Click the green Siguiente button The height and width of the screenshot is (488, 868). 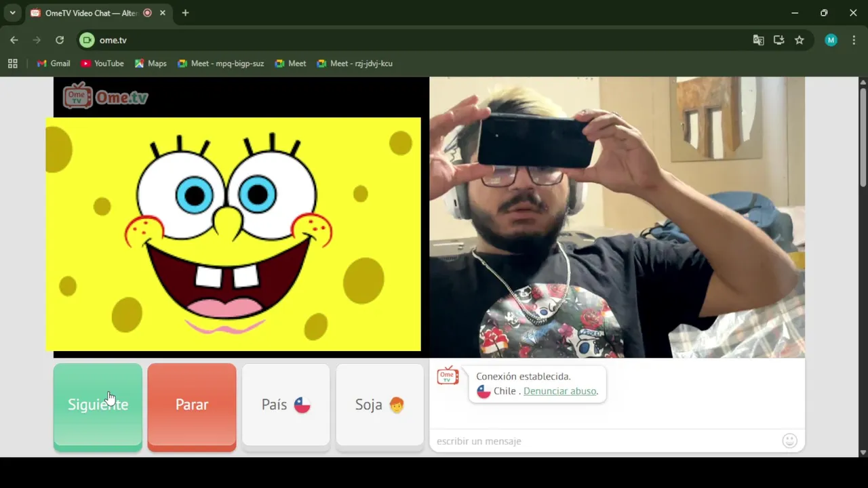pyautogui.click(x=98, y=407)
